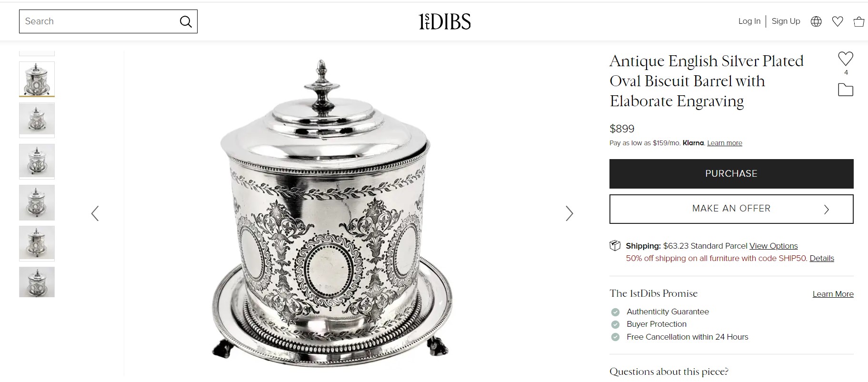The image size is (868, 382).
Task: Open the globe language/currency selector
Action: [x=816, y=21]
